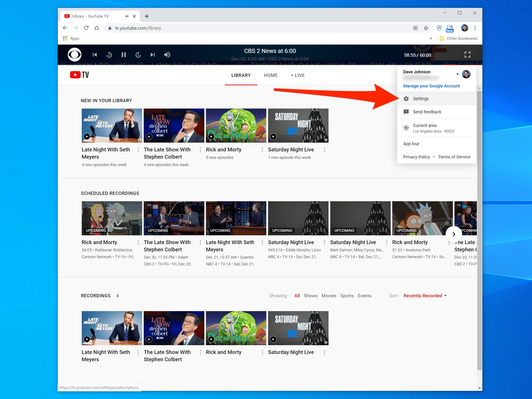Image resolution: width=532 pixels, height=399 pixels.
Task: Mute the player volume icon
Action: (167, 55)
